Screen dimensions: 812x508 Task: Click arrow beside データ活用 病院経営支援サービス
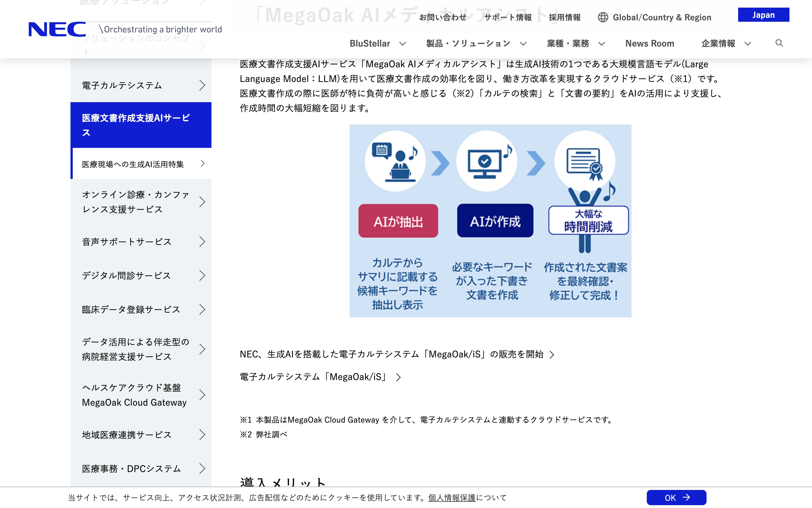pos(202,349)
